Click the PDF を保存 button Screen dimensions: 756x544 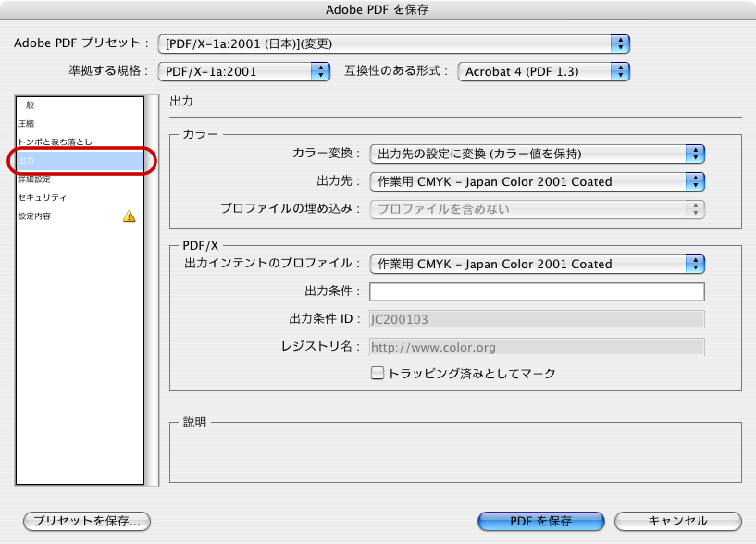(541, 522)
